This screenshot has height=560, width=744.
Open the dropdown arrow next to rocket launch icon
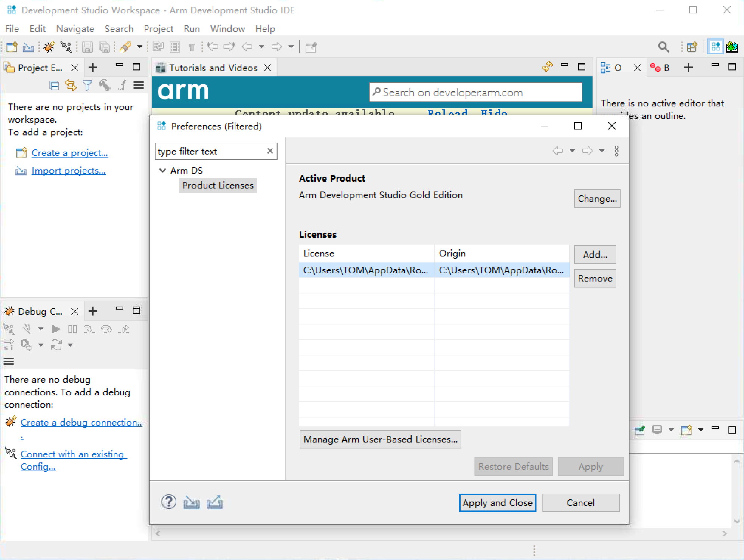click(x=139, y=47)
